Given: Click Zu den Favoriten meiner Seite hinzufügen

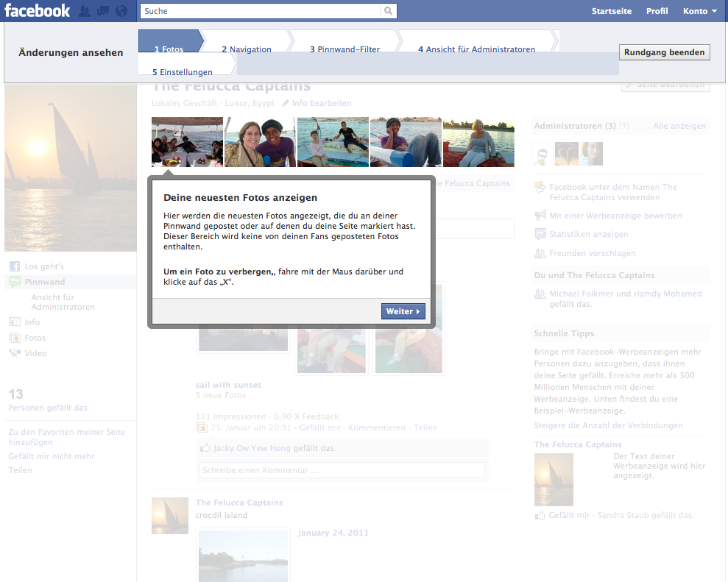Looking at the screenshot, I should click(x=67, y=437).
